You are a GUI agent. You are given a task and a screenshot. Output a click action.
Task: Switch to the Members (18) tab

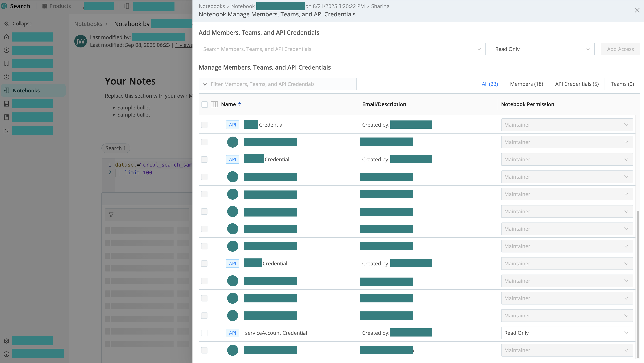click(x=526, y=84)
